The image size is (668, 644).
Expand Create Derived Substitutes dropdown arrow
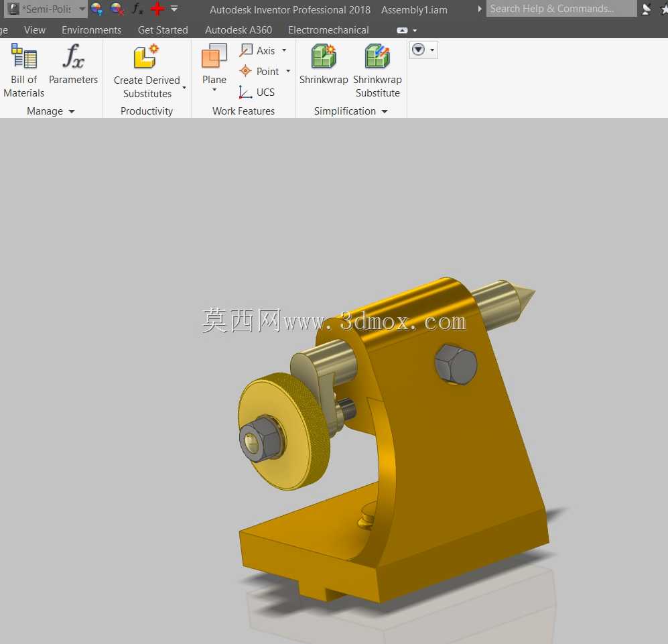(x=184, y=87)
